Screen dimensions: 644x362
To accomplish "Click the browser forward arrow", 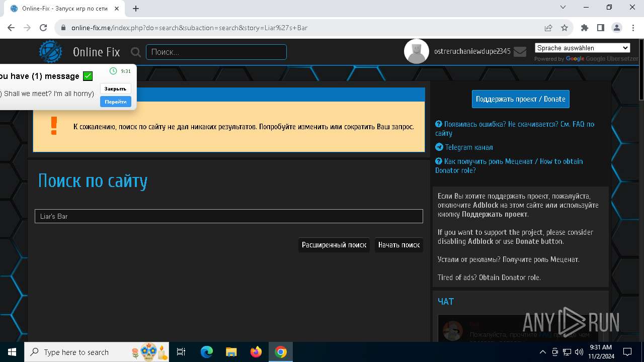I will tap(27, 28).
